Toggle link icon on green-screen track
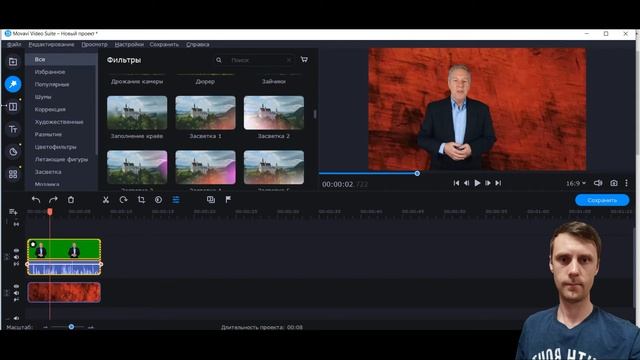 (16, 264)
